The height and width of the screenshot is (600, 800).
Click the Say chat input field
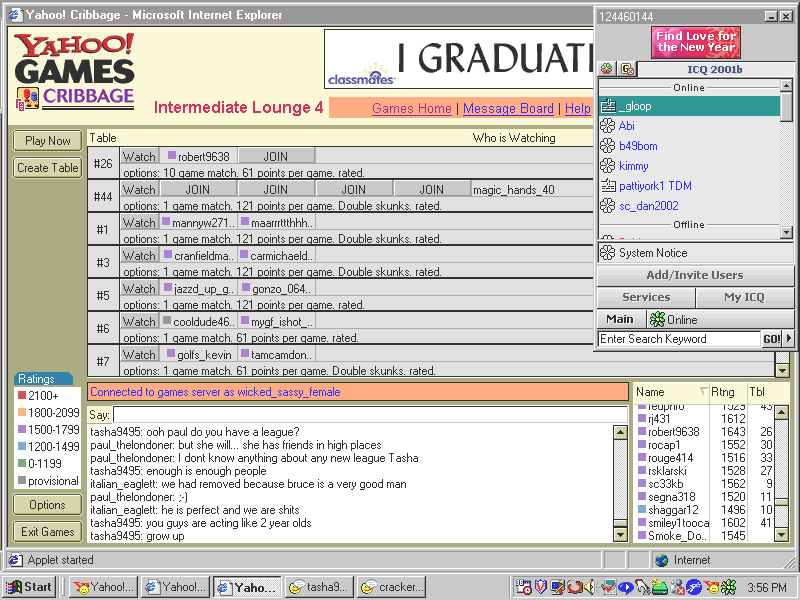(x=370, y=414)
